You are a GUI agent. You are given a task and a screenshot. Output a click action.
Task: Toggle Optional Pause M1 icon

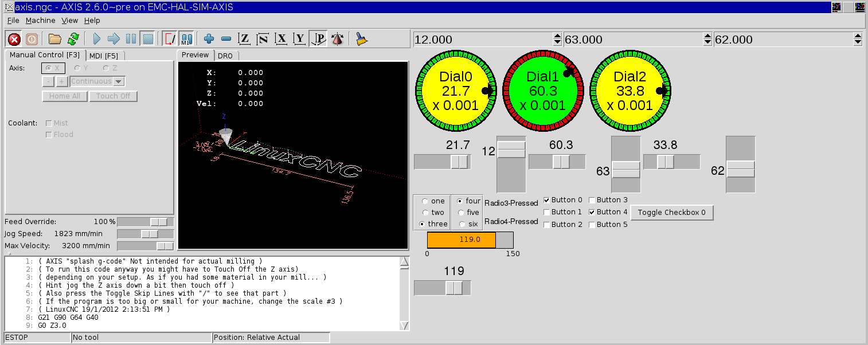(186, 39)
